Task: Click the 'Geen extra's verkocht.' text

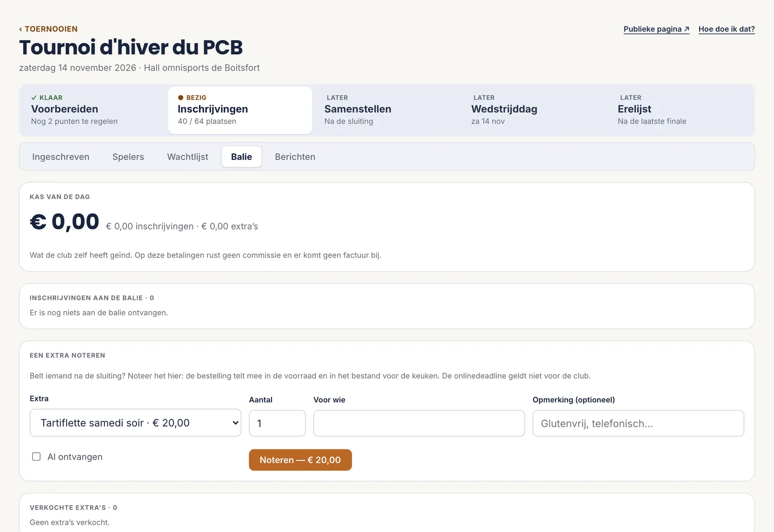Action: point(70,522)
